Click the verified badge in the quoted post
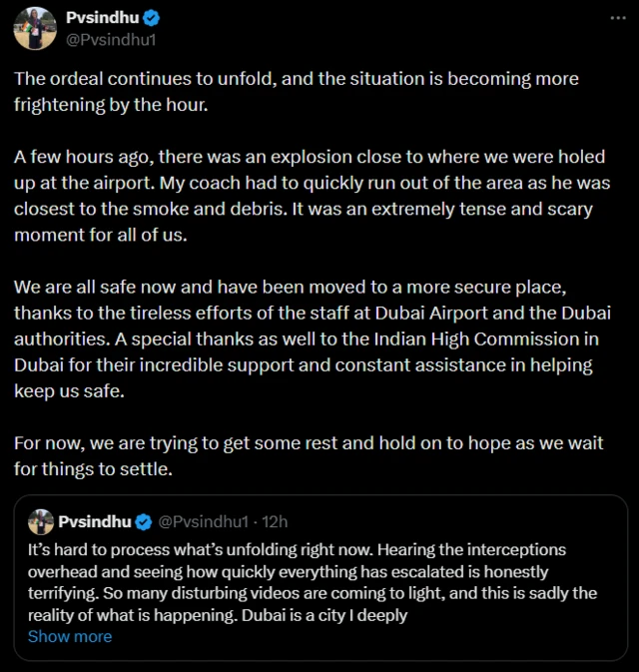Screen dimensions: 639x672 click(143, 521)
